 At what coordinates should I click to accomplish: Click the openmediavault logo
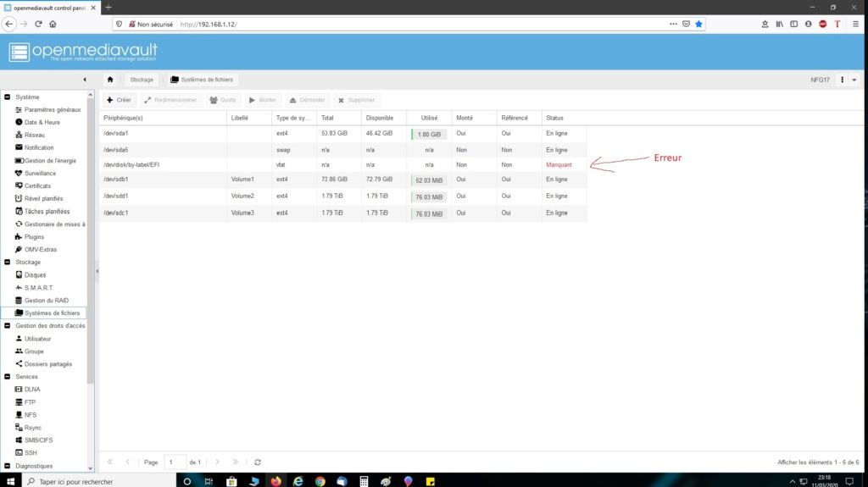(83, 52)
